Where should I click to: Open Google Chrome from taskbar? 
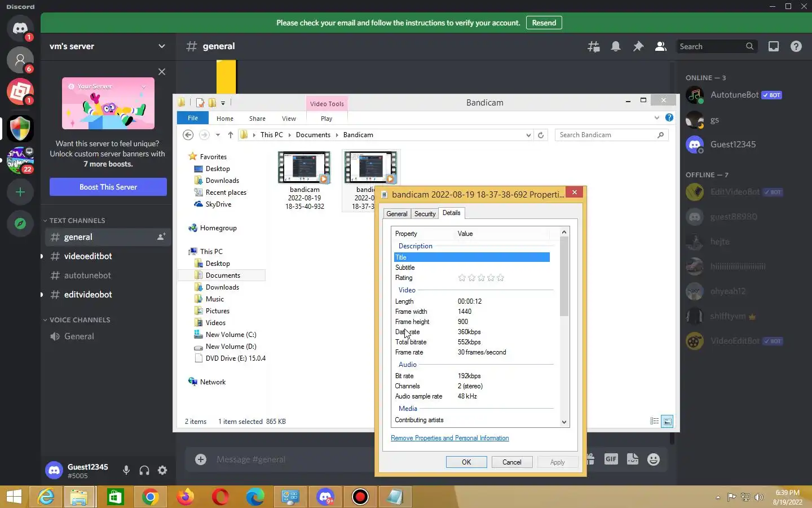pyautogui.click(x=150, y=497)
